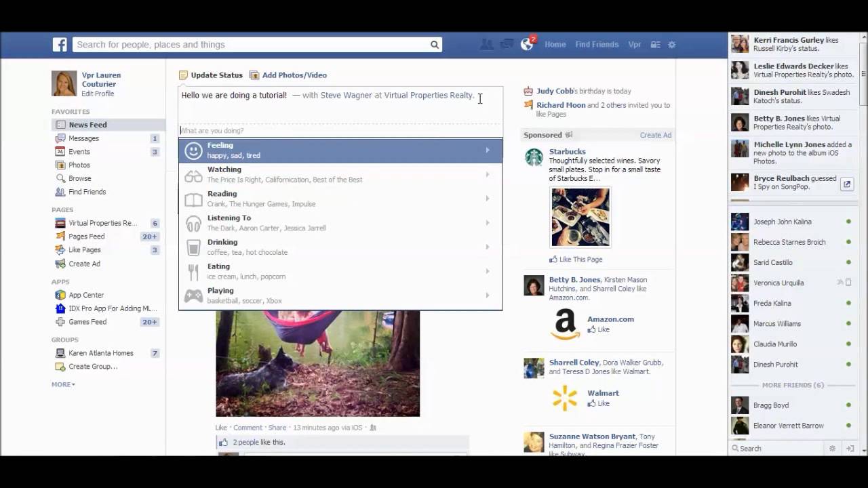This screenshot has height=488, width=868.
Task: Open notifications globe icon
Action: click(x=527, y=45)
